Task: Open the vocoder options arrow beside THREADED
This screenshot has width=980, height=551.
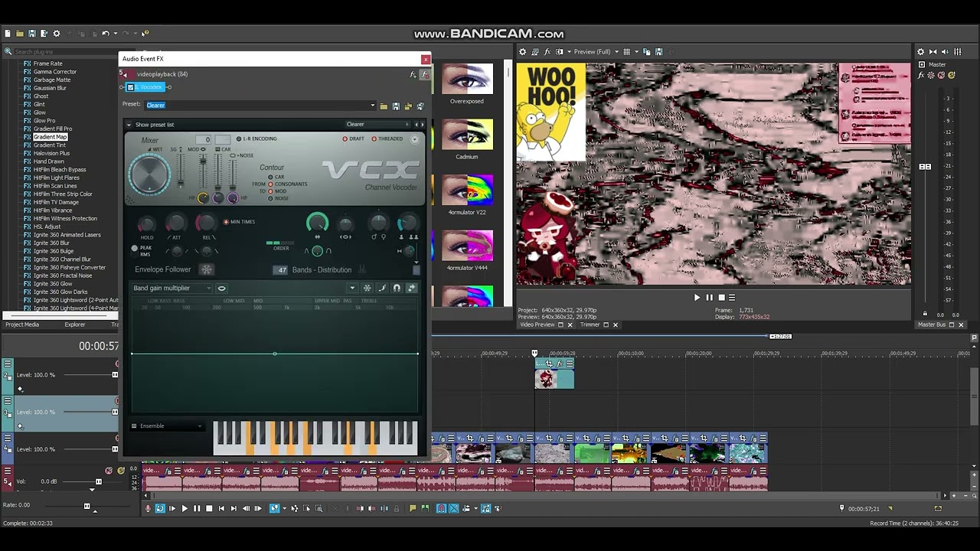Action: tap(415, 139)
